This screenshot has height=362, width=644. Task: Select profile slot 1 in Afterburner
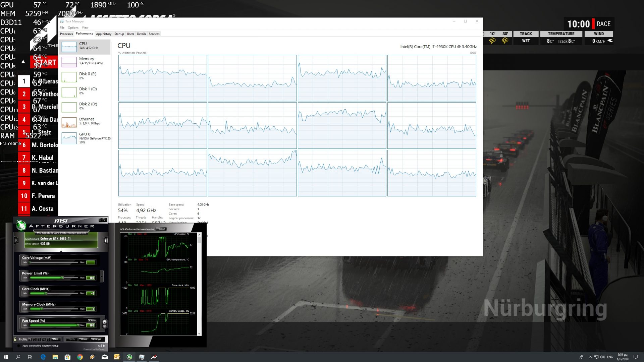click(30, 339)
